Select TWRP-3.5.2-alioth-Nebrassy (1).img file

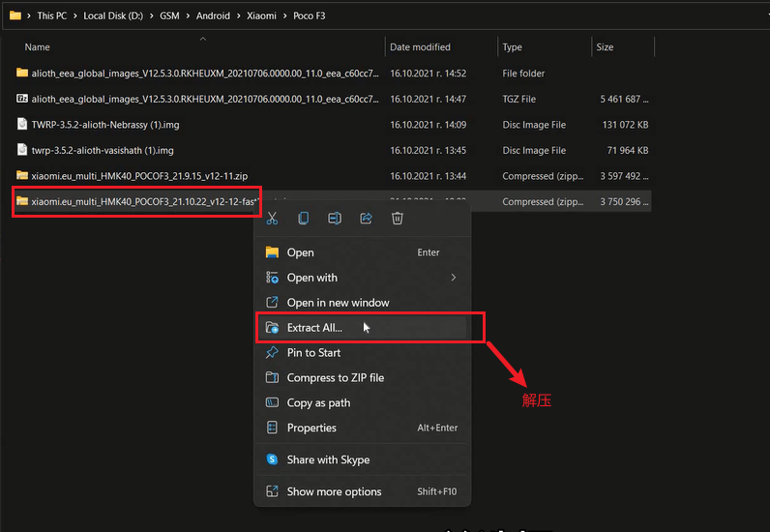pos(333,125)
